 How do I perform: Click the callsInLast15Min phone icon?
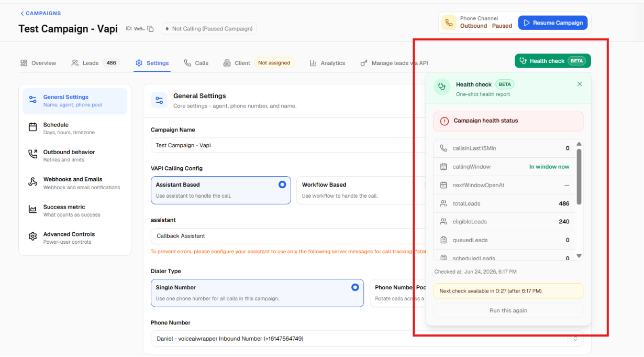443,148
